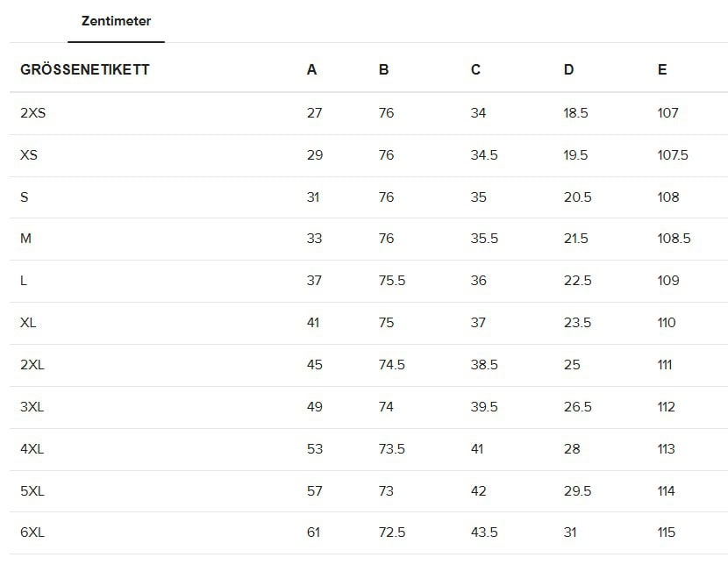Select the M size row label
Screen dimensions: 728x579
(x=25, y=239)
